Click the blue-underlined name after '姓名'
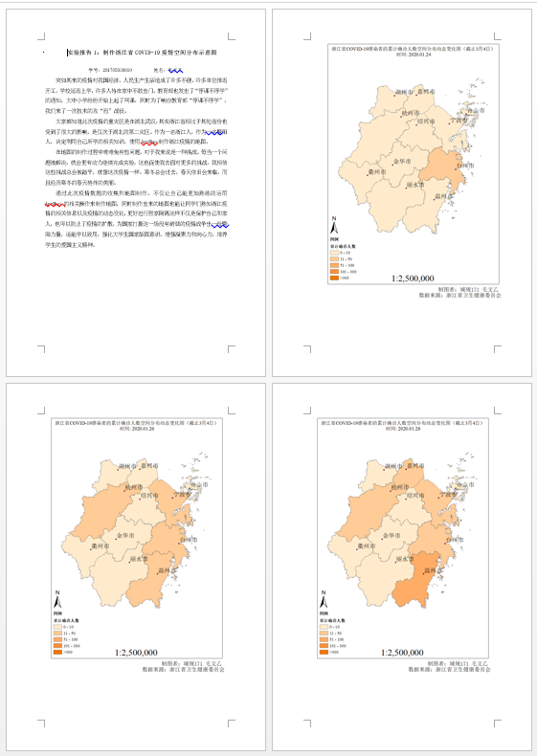The height and width of the screenshot is (756, 537). 175,71
